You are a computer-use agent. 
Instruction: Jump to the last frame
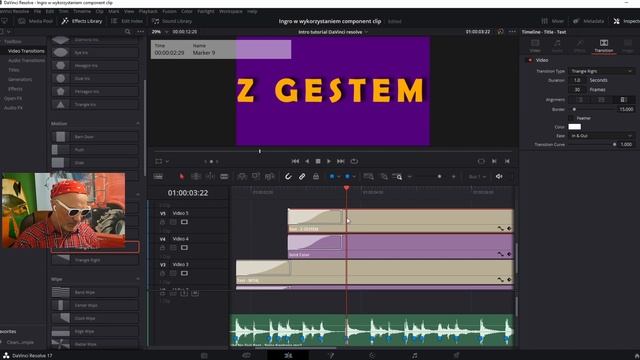[341, 161]
